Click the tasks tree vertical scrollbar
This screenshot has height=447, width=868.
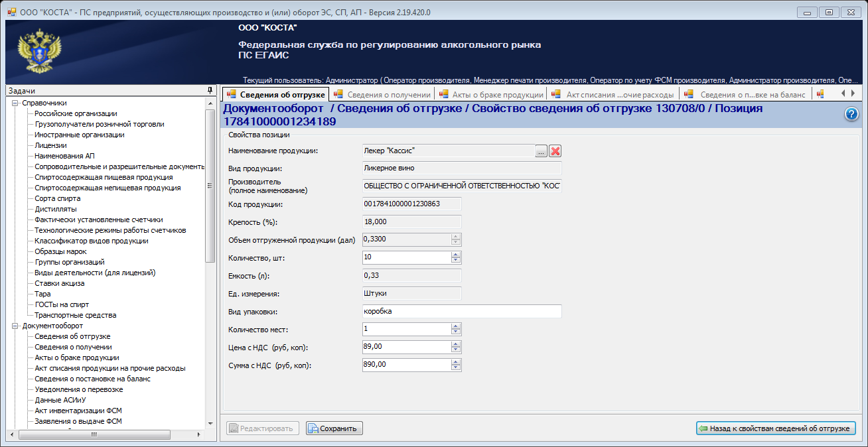point(210,186)
